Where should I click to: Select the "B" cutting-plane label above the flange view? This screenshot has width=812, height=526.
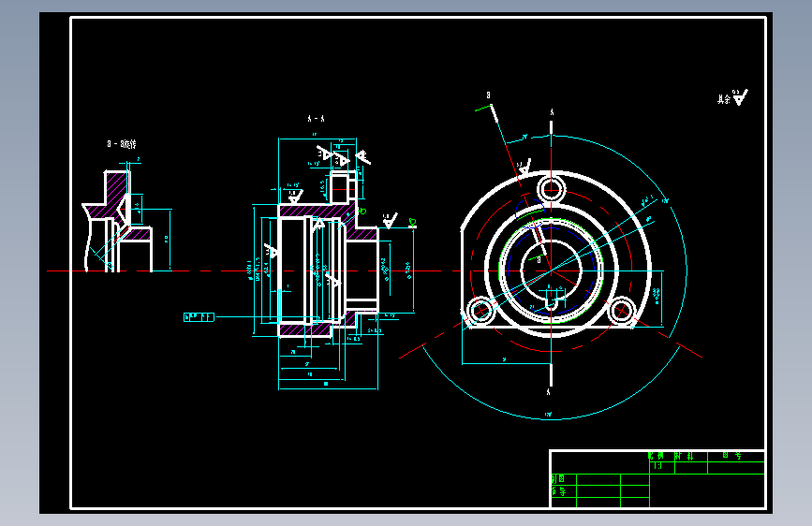coord(488,95)
